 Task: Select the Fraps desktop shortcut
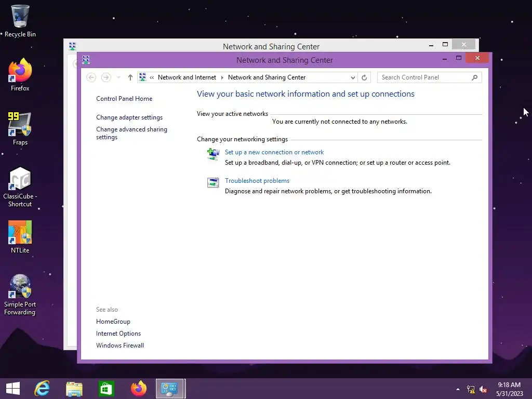(x=20, y=129)
